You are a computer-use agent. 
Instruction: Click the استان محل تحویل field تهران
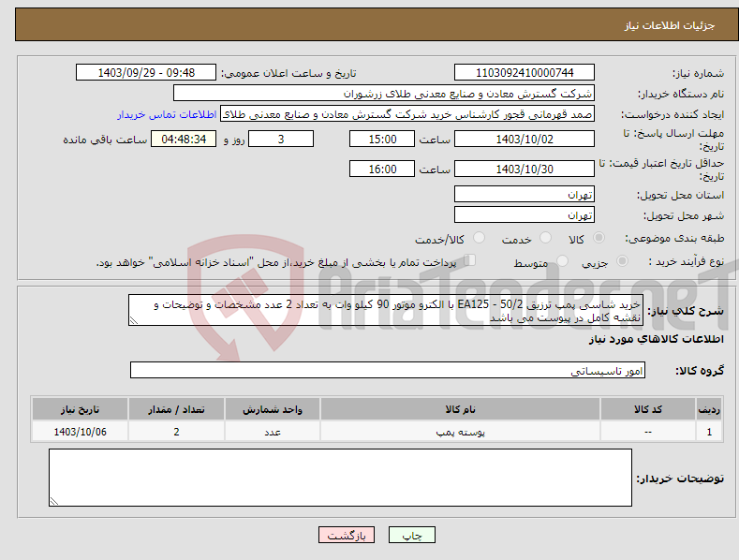click(x=525, y=194)
